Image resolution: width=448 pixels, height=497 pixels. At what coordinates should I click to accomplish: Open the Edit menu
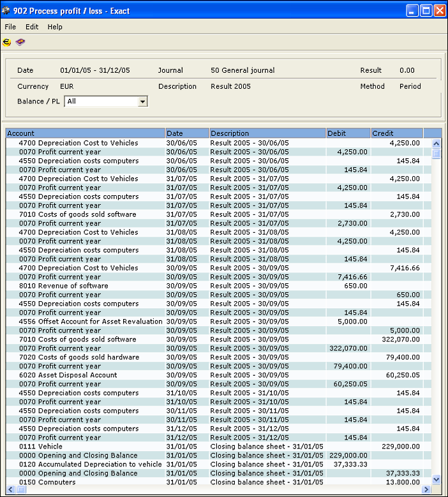[x=32, y=27]
